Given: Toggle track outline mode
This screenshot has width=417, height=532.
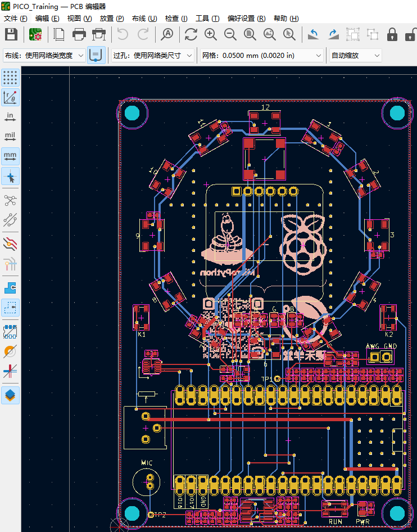Looking at the screenshot, I should click(x=10, y=371).
